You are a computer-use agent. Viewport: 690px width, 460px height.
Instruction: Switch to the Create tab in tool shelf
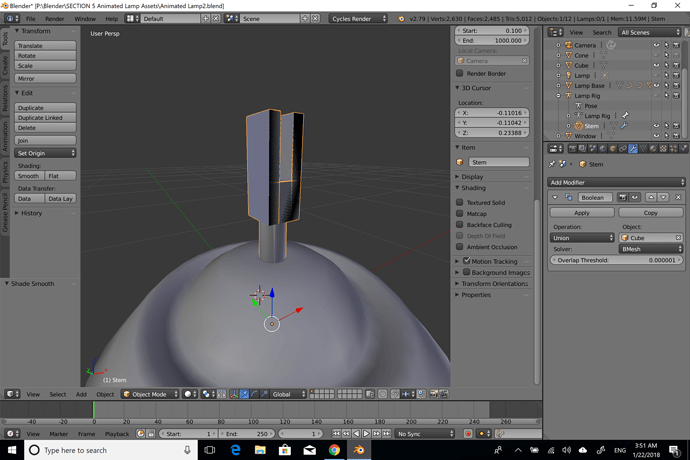click(5, 66)
